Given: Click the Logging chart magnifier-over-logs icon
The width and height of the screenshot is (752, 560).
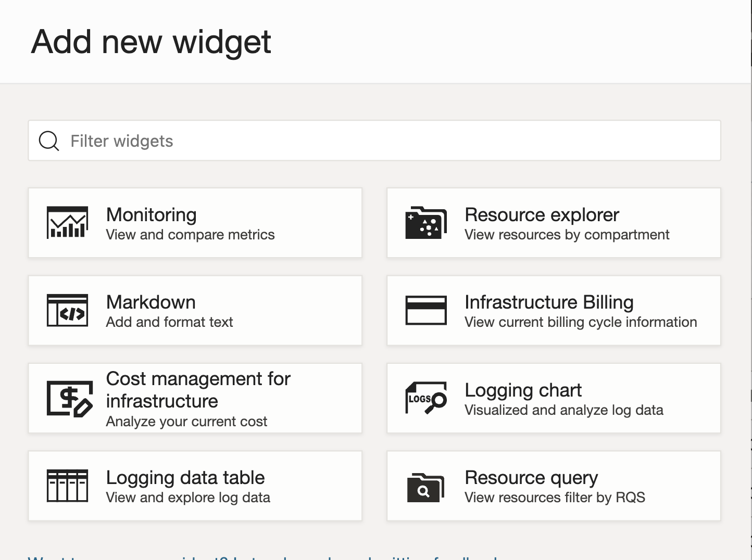Looking at the screenshot, I should (426, 398).
